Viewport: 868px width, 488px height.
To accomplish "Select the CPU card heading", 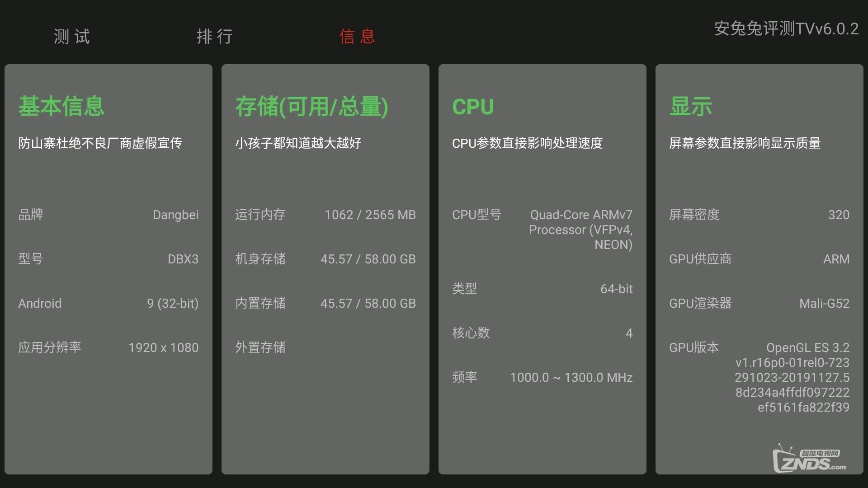I will [x=473, y=107].
